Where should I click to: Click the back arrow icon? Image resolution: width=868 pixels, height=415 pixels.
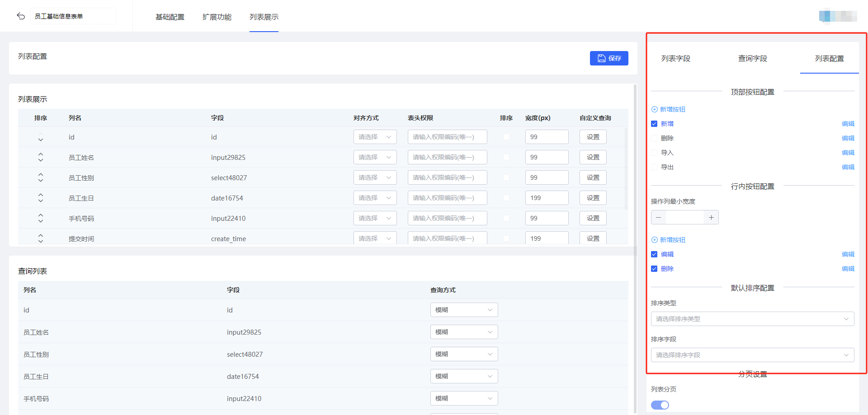pos(21,16)
